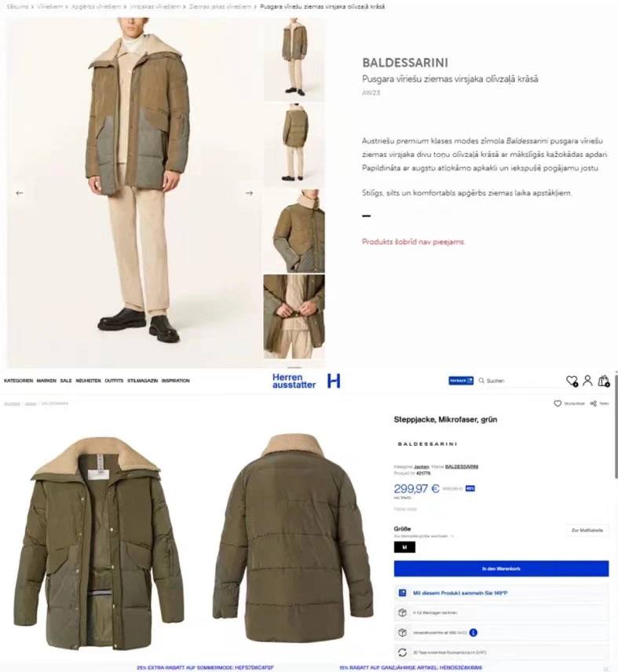Image resolution: width=618 pixels, height=672 pixels.
Task: Expand the size conversion selector under Größe
Action: (424, 536)
